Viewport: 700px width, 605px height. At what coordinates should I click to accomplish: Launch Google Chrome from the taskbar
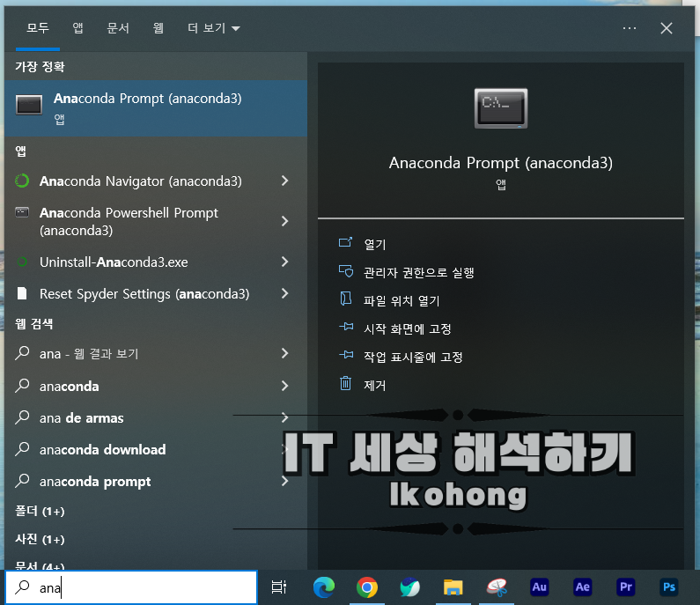click(x=367, y=587)
